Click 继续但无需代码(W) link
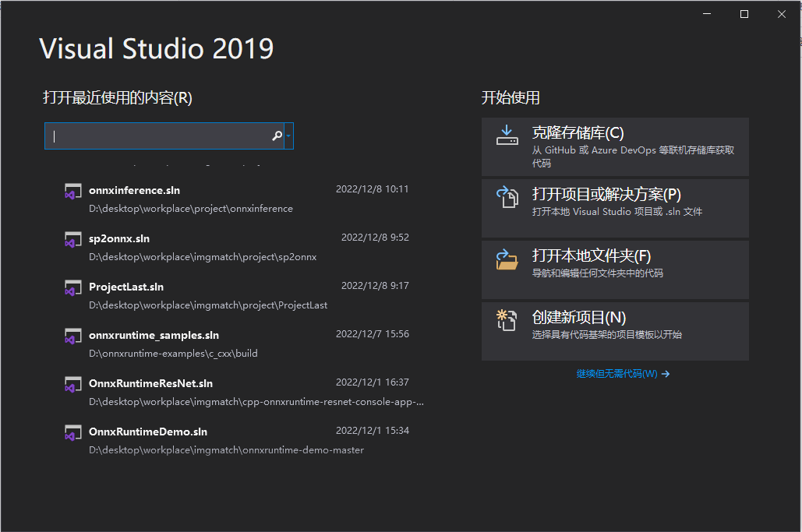The width and height of the screenshot is (802, 532). coord(617,374)
